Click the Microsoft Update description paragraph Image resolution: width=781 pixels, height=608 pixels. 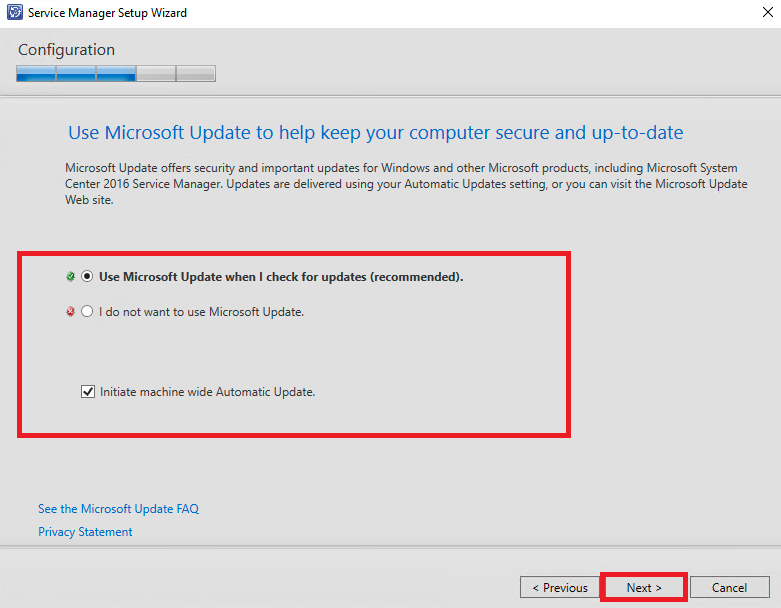[406, 184]
